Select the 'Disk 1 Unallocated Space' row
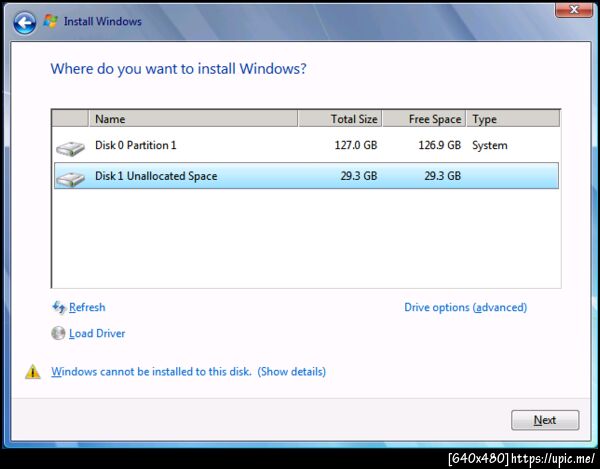This screenshot has height=469, width=600. tap(306, 176)
